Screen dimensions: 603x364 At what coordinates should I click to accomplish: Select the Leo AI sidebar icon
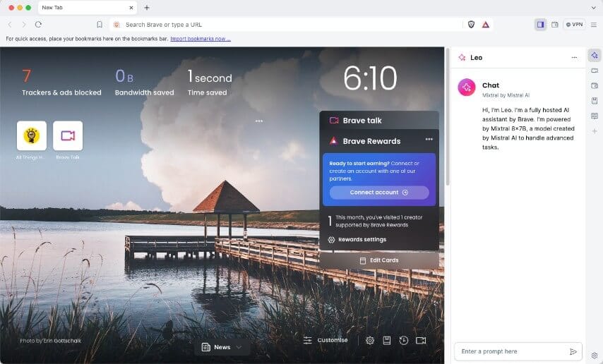click(595, 56)
